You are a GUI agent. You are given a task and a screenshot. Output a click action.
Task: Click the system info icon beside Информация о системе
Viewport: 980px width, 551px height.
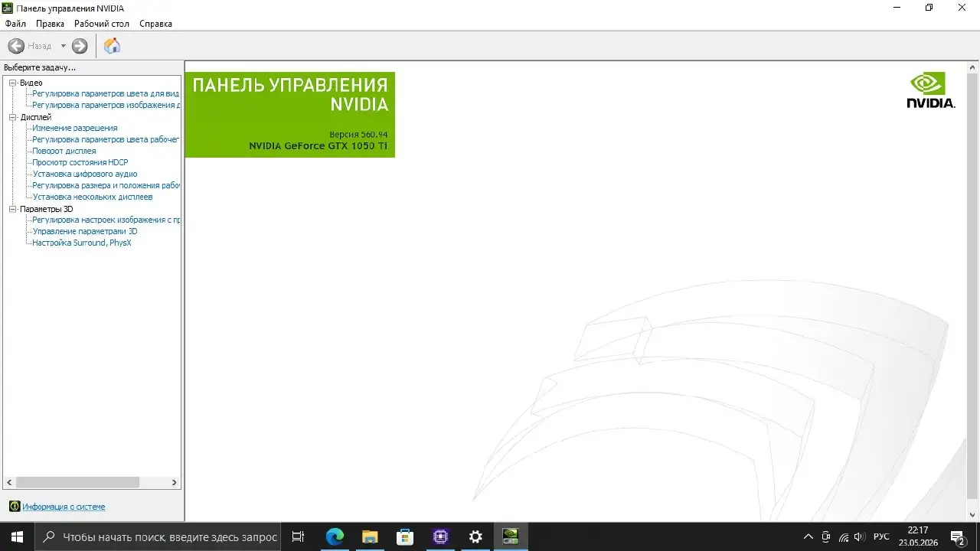(x=14, y=507)
